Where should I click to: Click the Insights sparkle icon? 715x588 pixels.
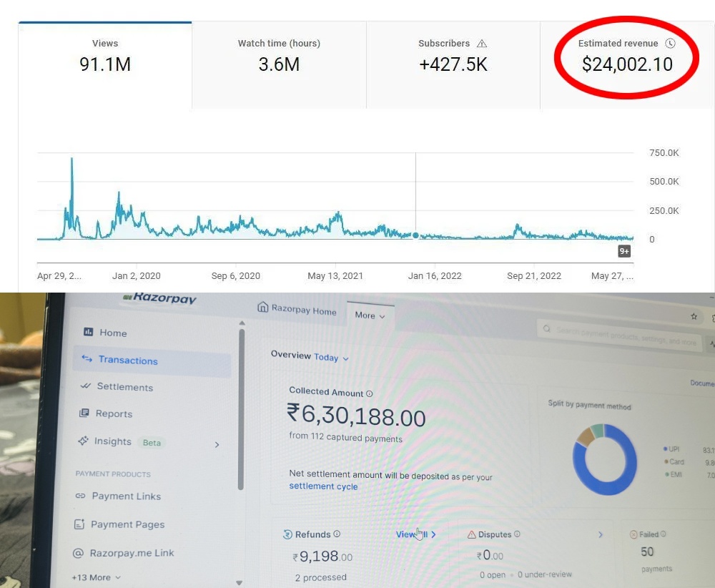coord(83,441)
